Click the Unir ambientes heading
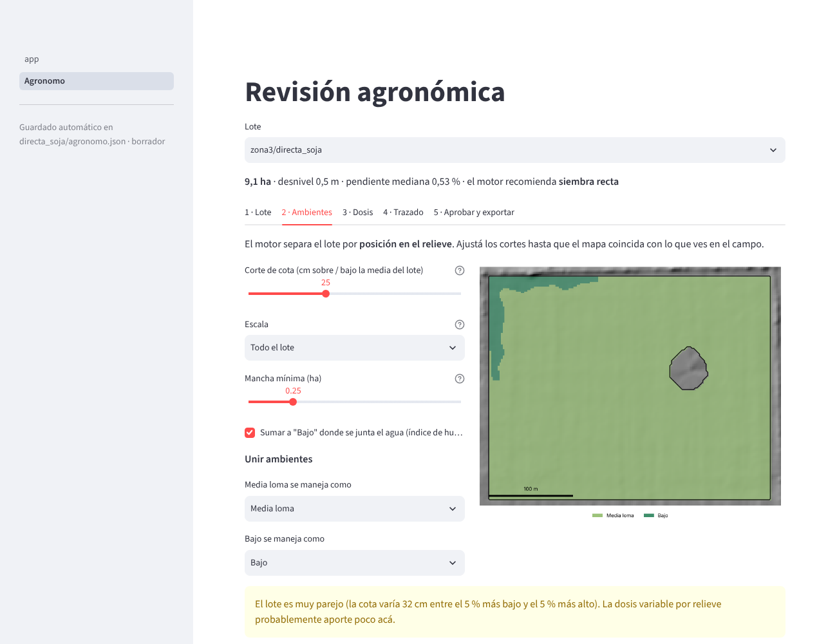Image resolution: width=837 pixels, height=644 pixels. 279,459
